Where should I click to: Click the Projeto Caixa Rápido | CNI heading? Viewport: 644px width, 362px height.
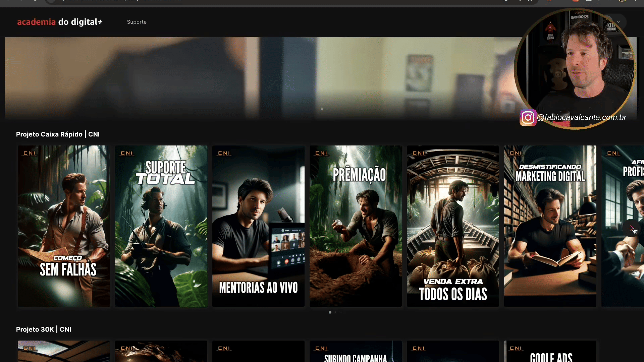click(x=58, y=134)
